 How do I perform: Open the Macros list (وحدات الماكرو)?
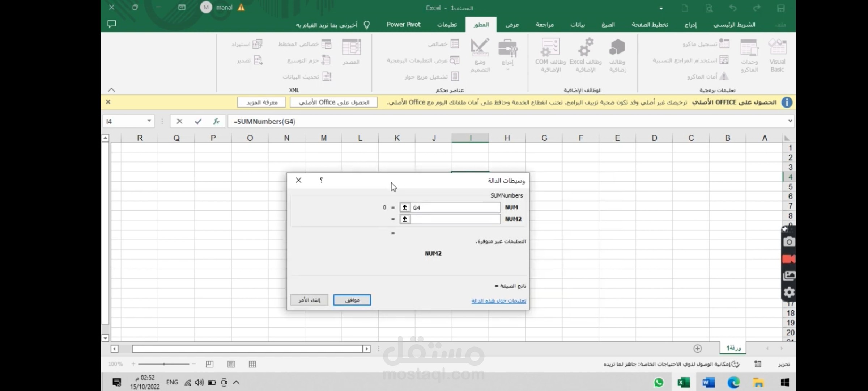pyautogui.click(x=749, y=56)
